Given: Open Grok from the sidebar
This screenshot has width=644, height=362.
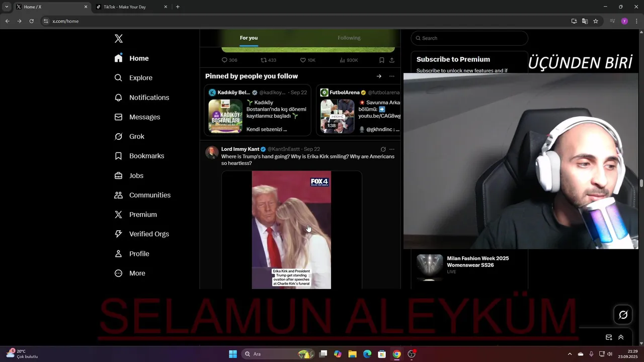Looking at the screenshot, I should 129,136.
